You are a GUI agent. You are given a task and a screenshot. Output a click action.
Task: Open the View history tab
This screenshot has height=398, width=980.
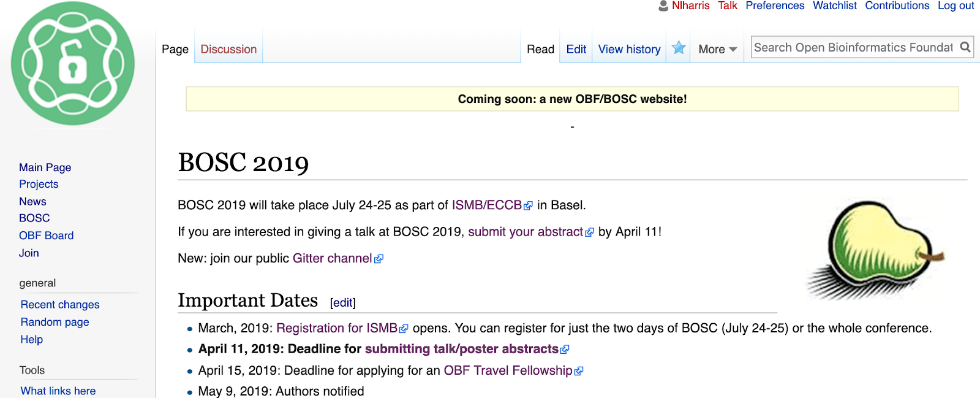pyautogui.click(x=629, y=49)
